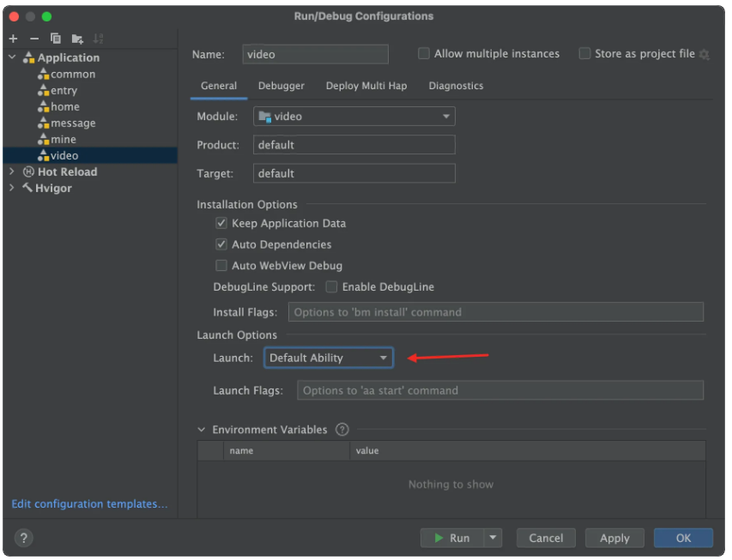Select the Application category node
This screenshot has width=732, height=560.
pyautogui.click(x=68, y=57)
